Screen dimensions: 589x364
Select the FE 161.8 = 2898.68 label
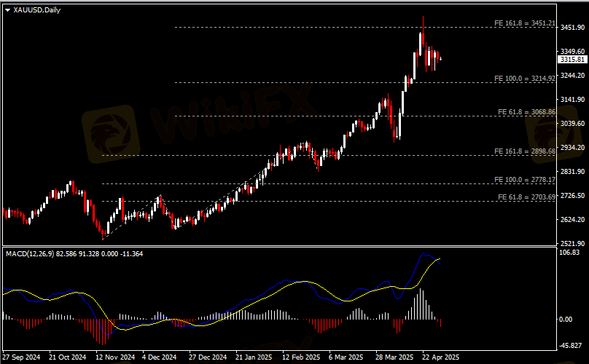525,151
